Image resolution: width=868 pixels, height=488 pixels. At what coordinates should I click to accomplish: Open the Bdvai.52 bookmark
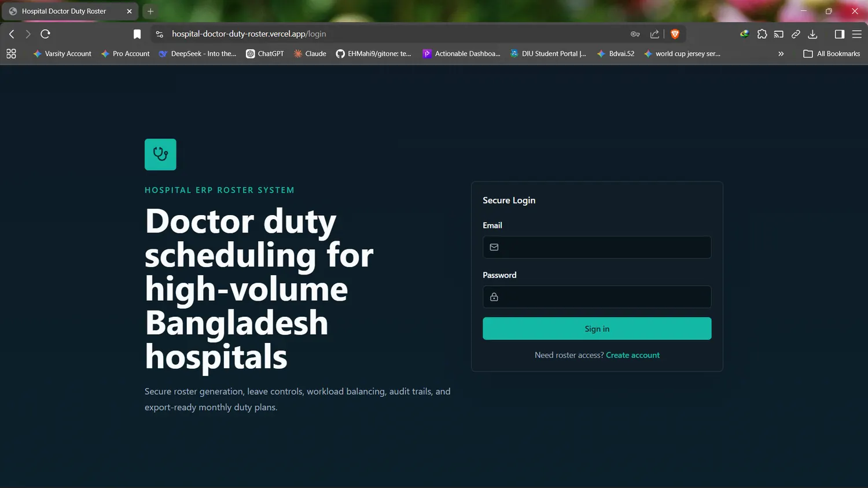[615, 54]
